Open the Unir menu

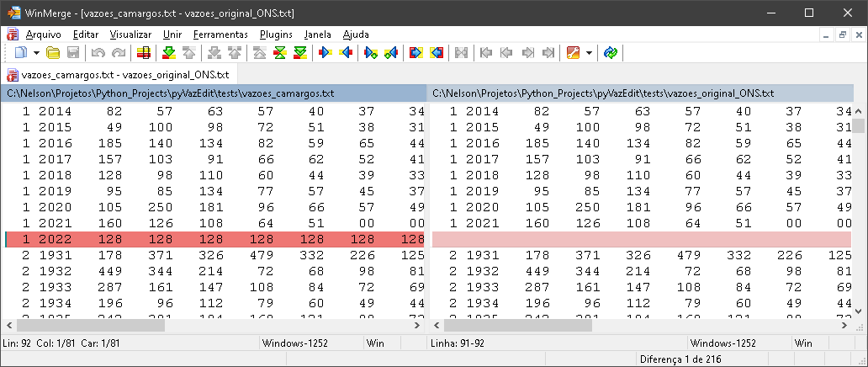[x=172, y=35]
